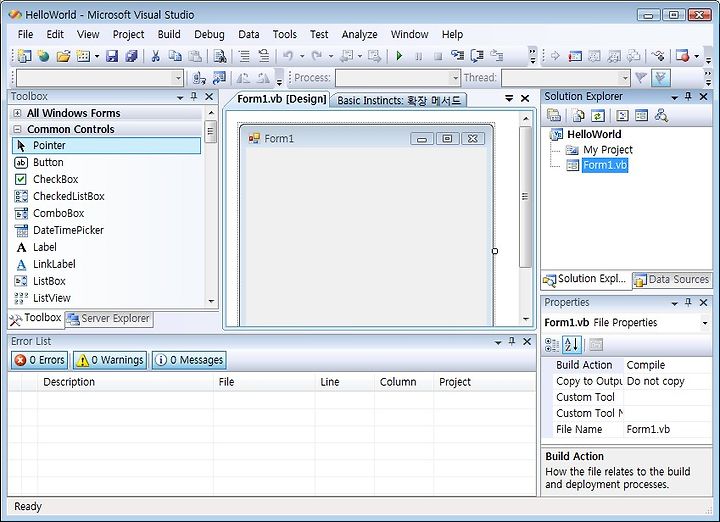This screenshot has height=522, width=720.
Task: Click the New Project toolbar icon
Action: (x=24, y=56)
